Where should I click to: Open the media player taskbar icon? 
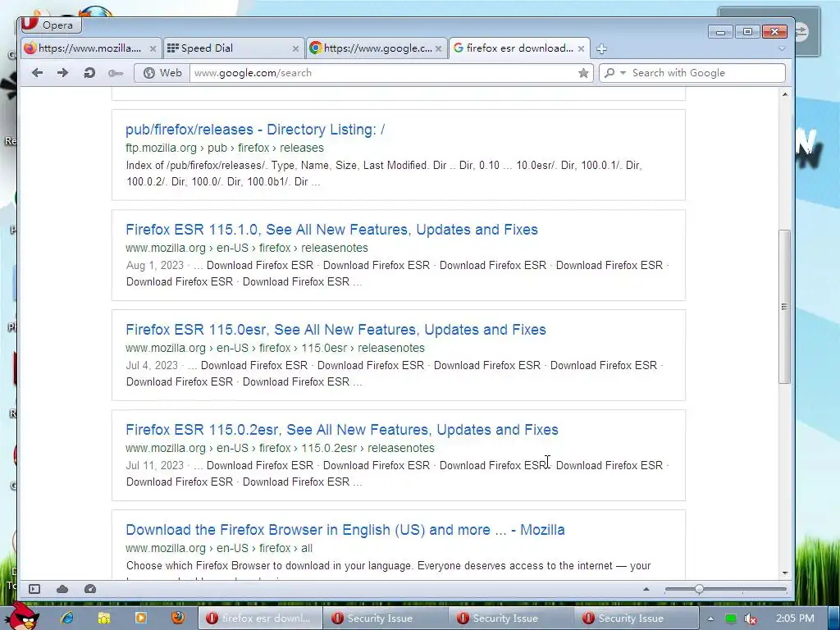(141, 618)
